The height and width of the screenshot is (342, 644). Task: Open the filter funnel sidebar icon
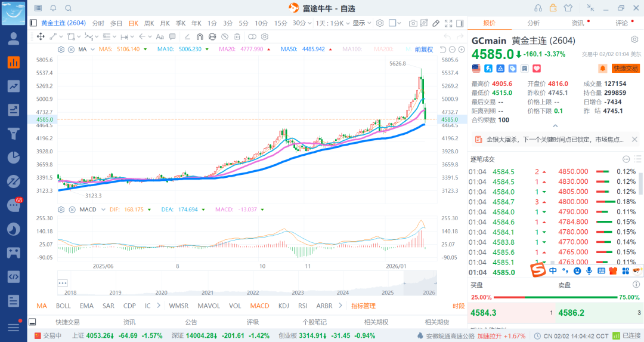point(14,134)
